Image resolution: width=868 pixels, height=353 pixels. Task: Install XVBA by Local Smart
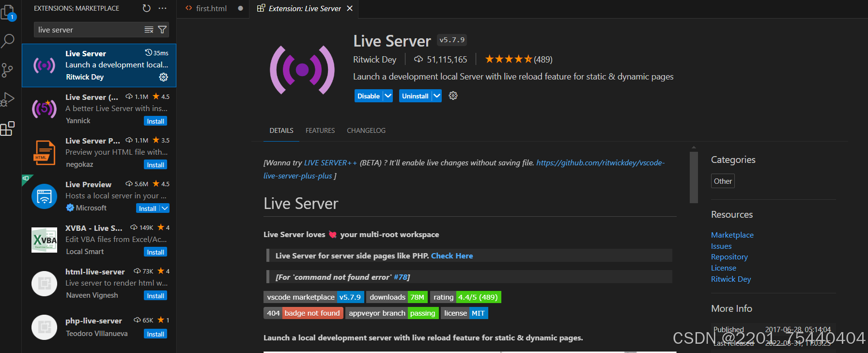point(155,252)
